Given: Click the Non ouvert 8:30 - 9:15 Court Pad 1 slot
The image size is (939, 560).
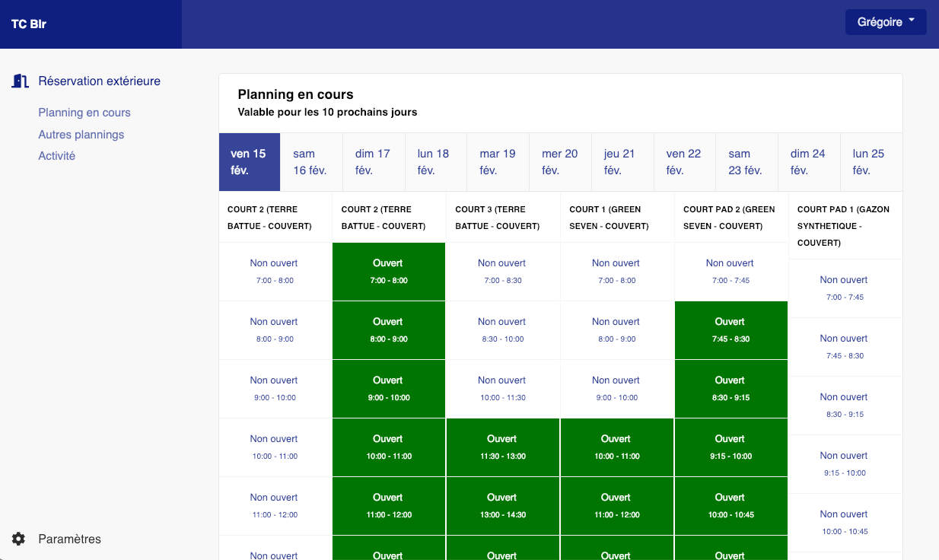Looking at the screenshot, I should click(x=844, y=405).
